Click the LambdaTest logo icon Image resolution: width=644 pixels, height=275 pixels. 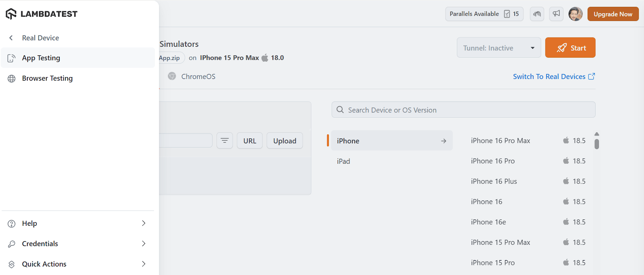point(11,14)
